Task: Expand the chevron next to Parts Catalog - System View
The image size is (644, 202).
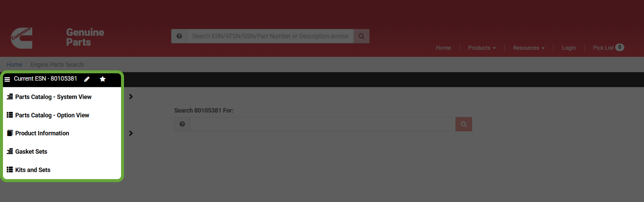Action: [131, 97]
